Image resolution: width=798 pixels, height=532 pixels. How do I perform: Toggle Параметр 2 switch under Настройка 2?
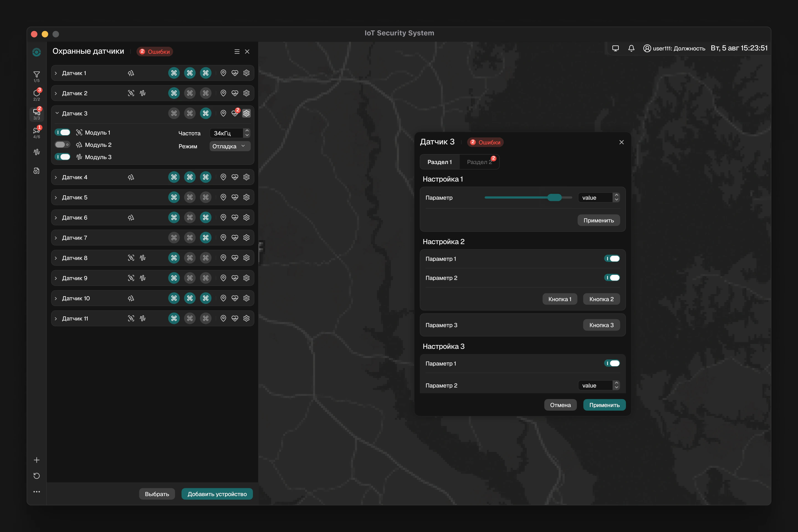pos(612,278)
